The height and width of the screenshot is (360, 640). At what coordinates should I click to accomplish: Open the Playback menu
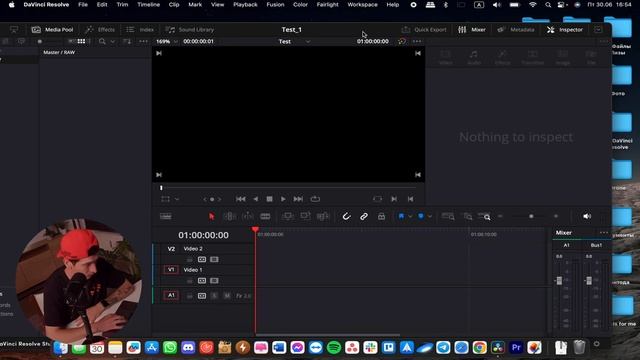[245, 4]
